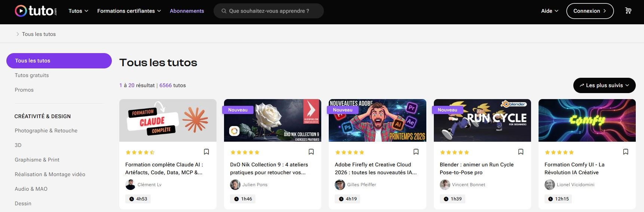Click author name Clément Lv

click(x=150, y=185)
